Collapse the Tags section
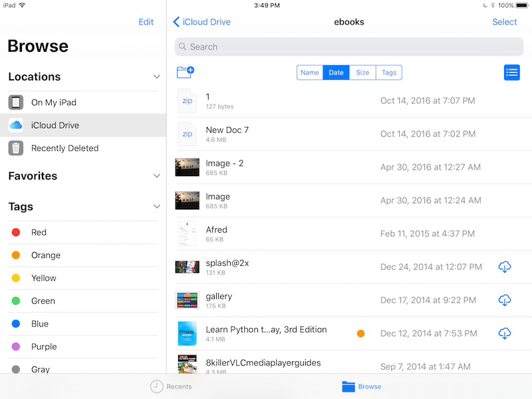The width and height of the screenshot is (532, 399). pyautogui.click(x=157, y=207)
